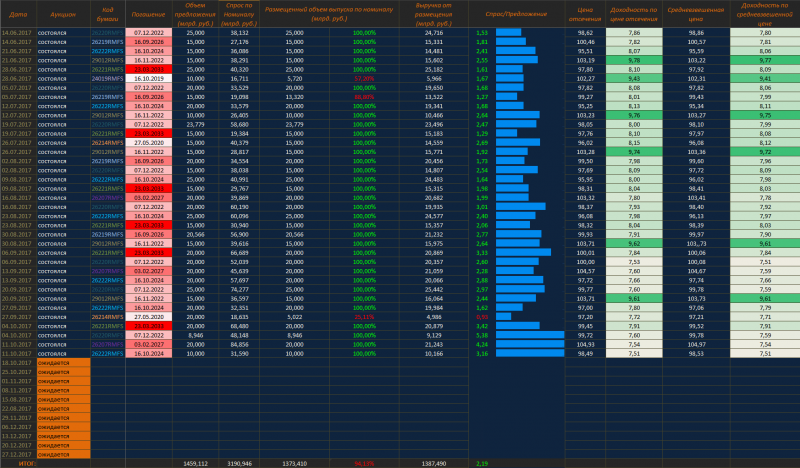The width and height of the screenshot is (800, 468).
Task: Select the last date cell 27.12.2017
Action: [18, 453]
